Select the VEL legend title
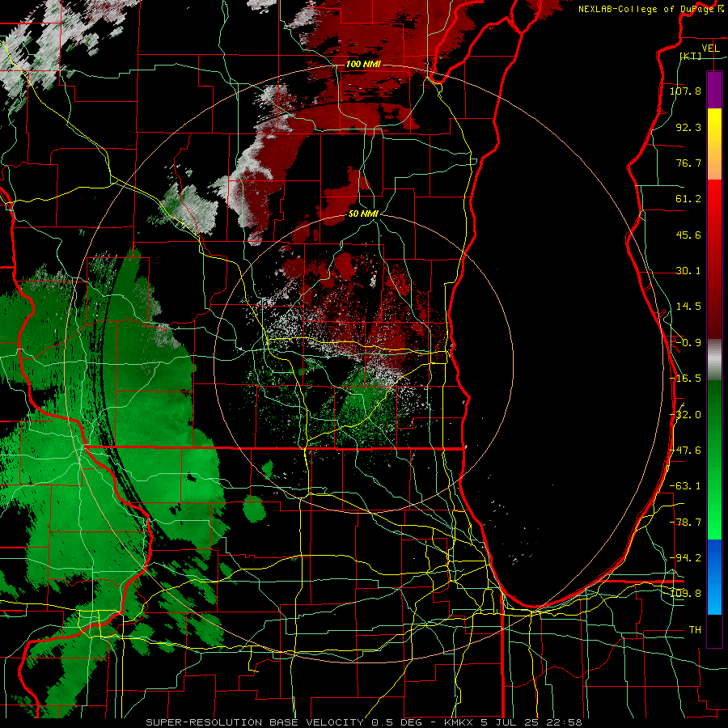 710,49
